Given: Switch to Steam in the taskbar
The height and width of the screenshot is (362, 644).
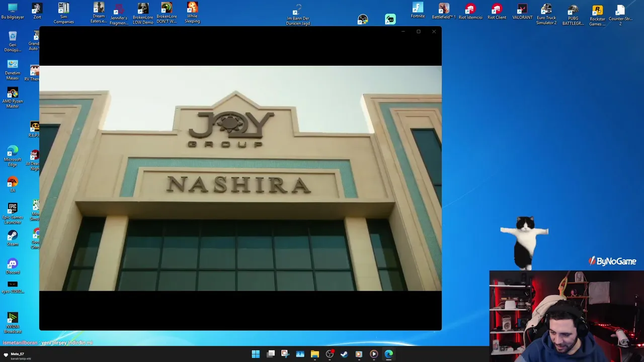Looking at the screenshot, I should click(x=344, y=354).
